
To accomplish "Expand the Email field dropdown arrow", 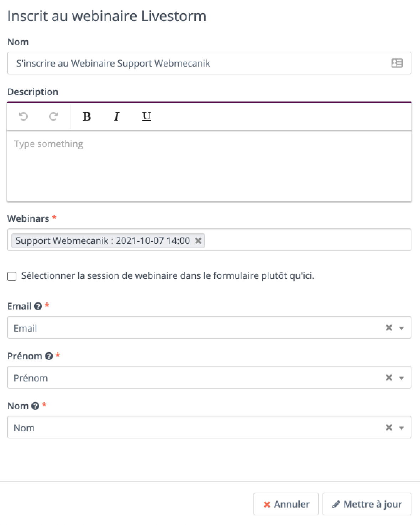I will pos(401,328).
